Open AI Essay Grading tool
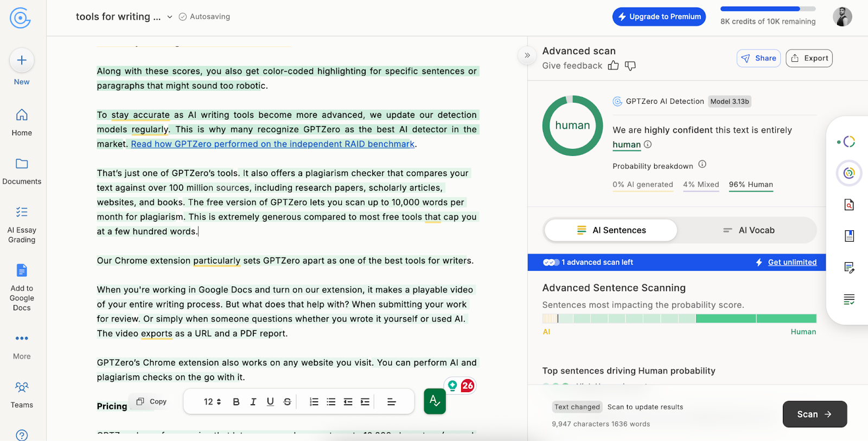The width and height of the screenshot is (868, 441). 22,225
